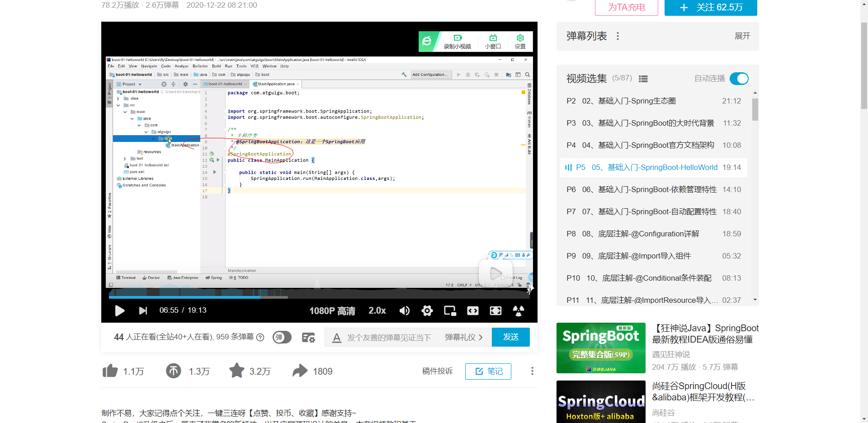Screen dimensions: 868x423
Task: Give a coin to the video
Action: coord(174,371)
